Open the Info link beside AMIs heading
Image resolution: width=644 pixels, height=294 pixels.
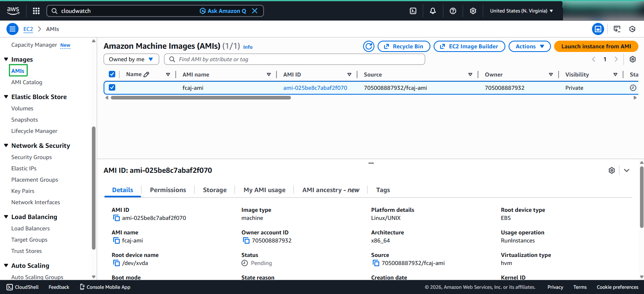point(248,47)
